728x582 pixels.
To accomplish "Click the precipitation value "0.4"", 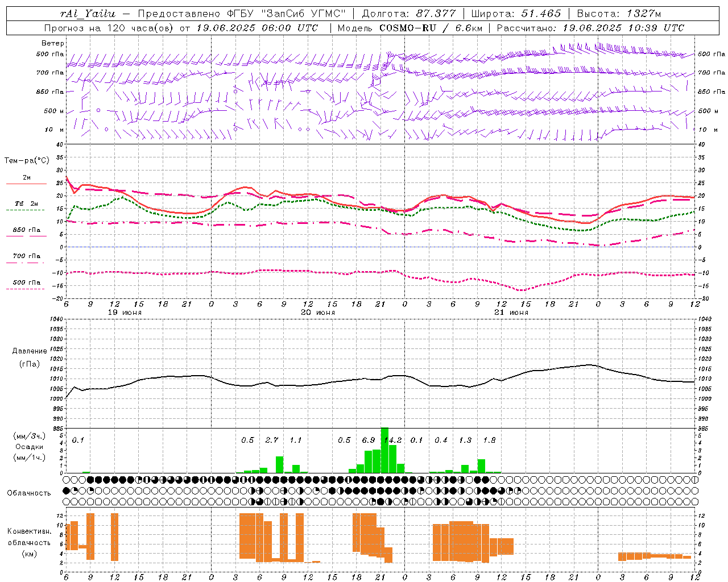I will [441, 440].
